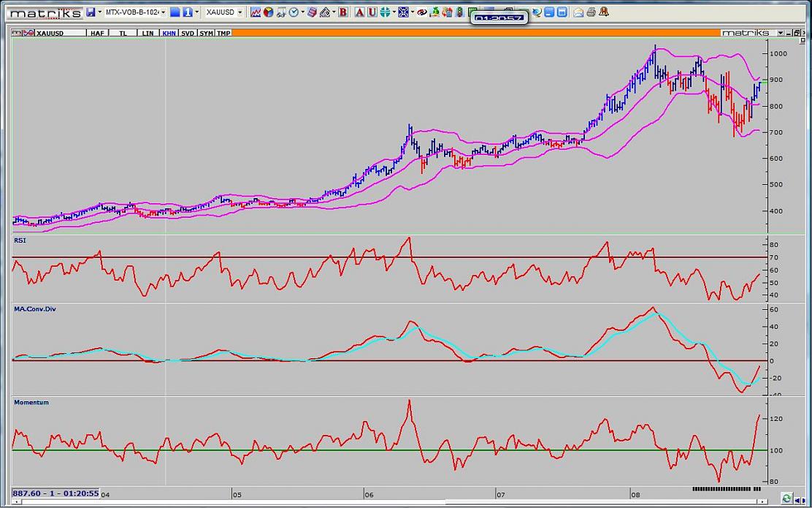Open the envelope mail icon
The height and width of the screenshot is (508, 812).
(578, 12)
